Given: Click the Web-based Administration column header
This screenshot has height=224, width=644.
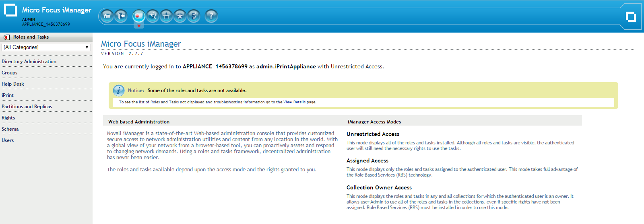Looking at the screenshot, I should click(x=139, y=122).
